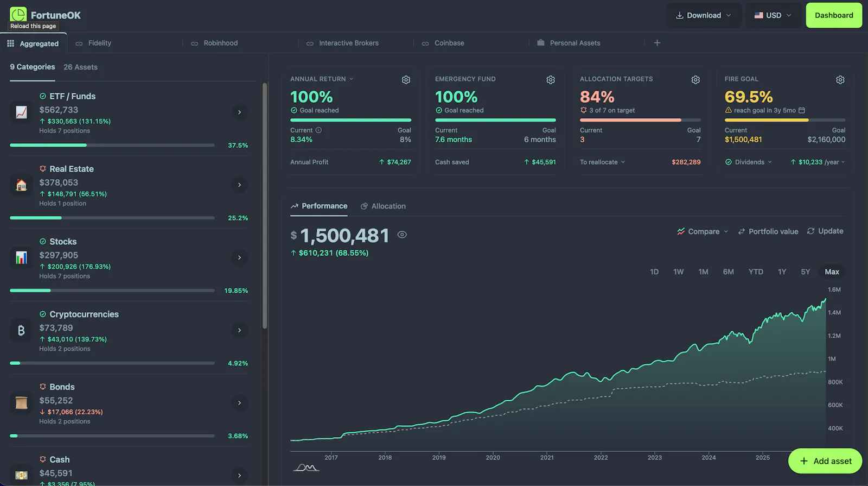Viewport: 868px width, 486px height.
Task: Open the Download dropdown
Action: 703,15
